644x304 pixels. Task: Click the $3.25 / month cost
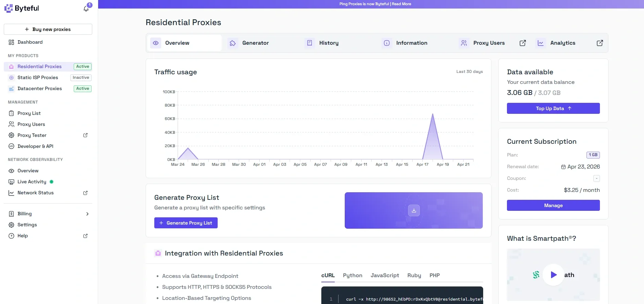point(582,190)
